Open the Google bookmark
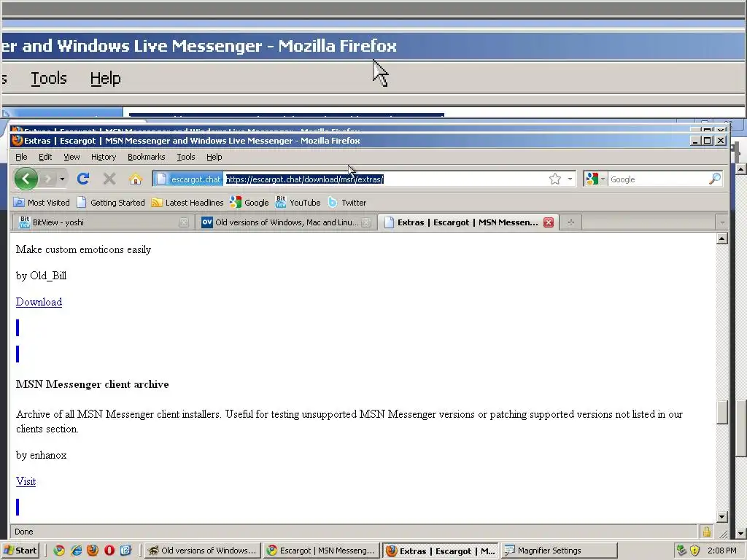Image resolution: width=747 pixels, height=560 pixels. tap(249, 203)
